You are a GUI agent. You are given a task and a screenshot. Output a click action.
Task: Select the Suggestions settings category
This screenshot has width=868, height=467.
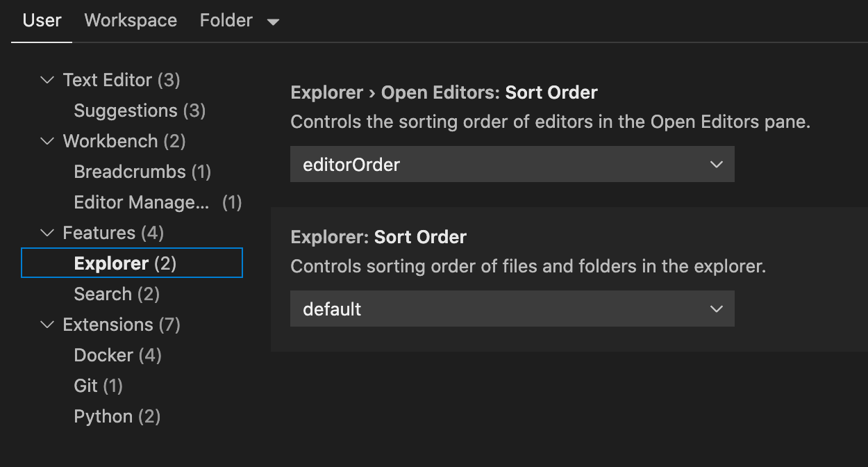125,110
